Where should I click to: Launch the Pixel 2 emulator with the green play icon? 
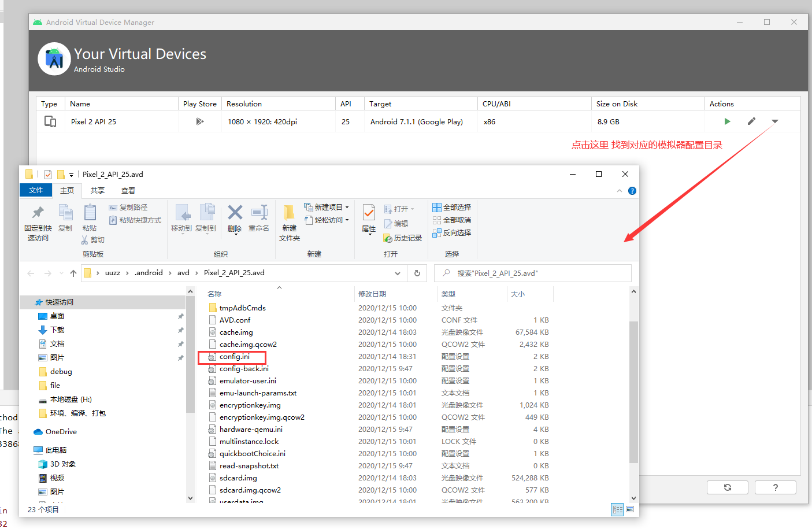click(x=727, y=121)
